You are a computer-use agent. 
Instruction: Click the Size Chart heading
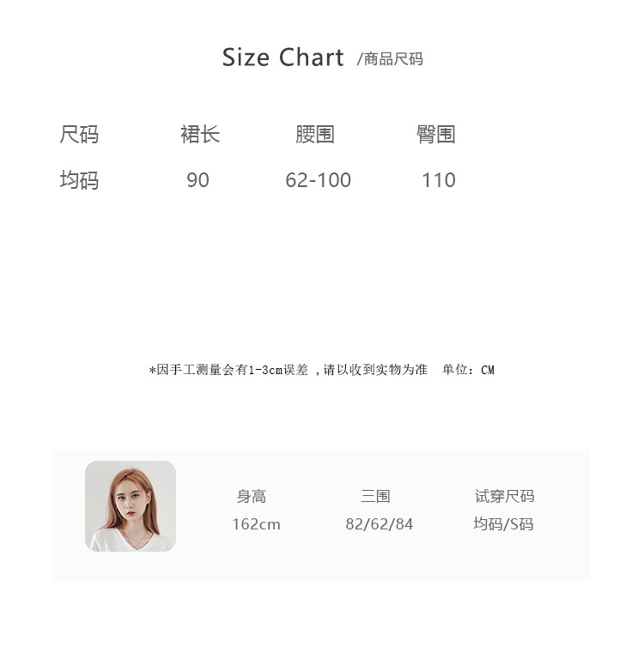coord(283,57)
